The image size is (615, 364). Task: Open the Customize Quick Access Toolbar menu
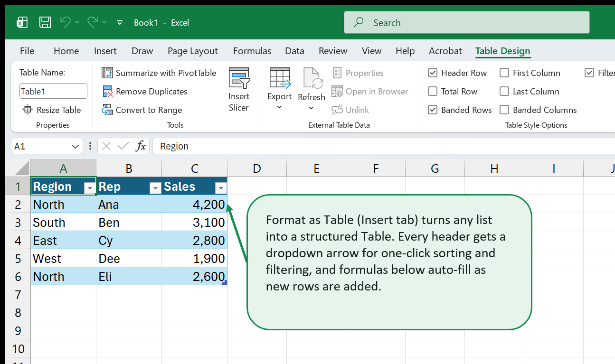coord(120,22)
